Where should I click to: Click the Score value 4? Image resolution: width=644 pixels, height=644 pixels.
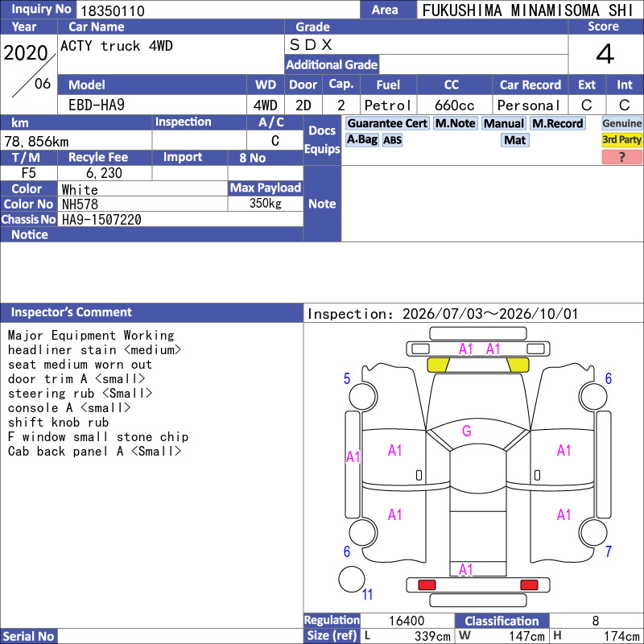point(605,54)
